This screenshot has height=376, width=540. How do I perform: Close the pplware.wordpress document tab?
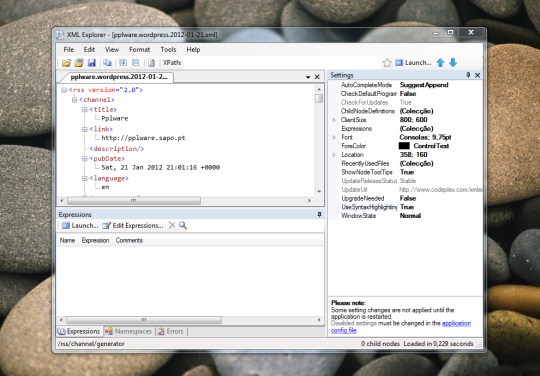click(317, 77)
